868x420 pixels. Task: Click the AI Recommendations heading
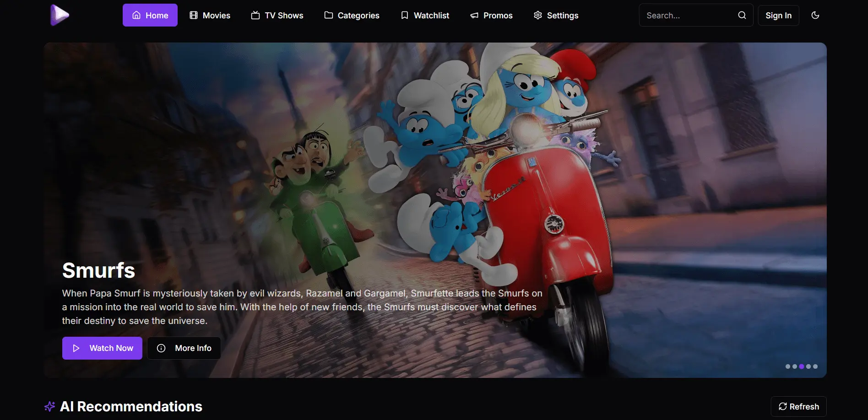point(131,406)
